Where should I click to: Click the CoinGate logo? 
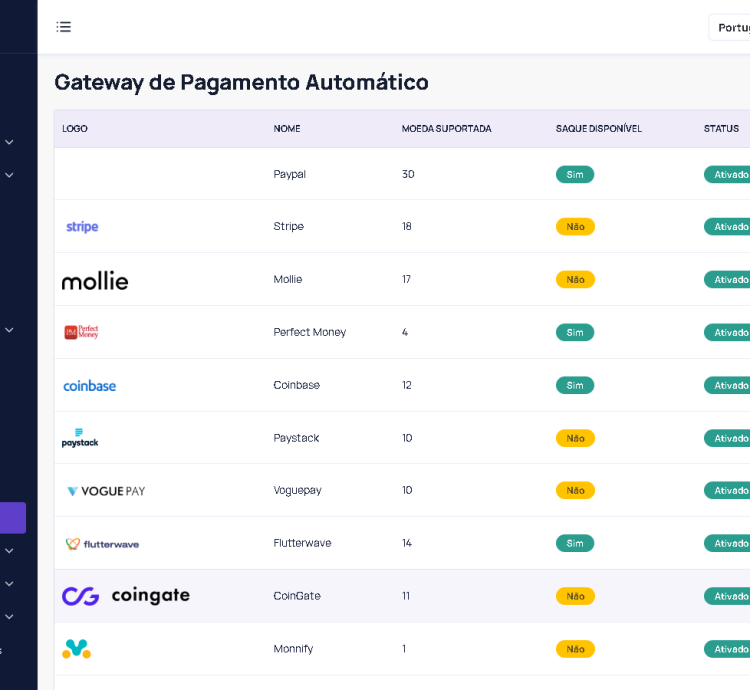[x=126, y=596]
